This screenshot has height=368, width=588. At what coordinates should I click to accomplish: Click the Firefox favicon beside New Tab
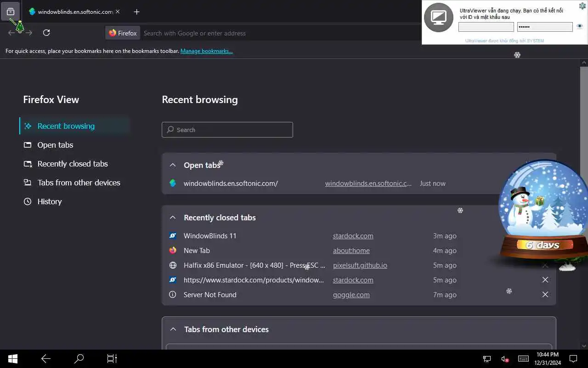coord(173,251)
